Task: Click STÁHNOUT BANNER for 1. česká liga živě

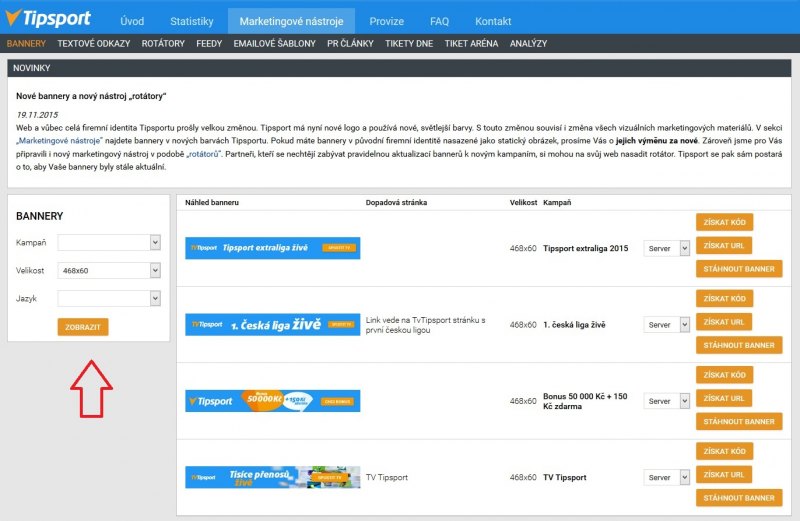Action: pos(739,345)
